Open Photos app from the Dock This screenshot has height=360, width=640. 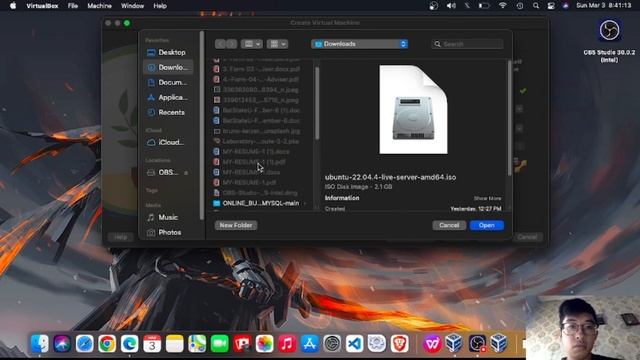coord(264,344)
